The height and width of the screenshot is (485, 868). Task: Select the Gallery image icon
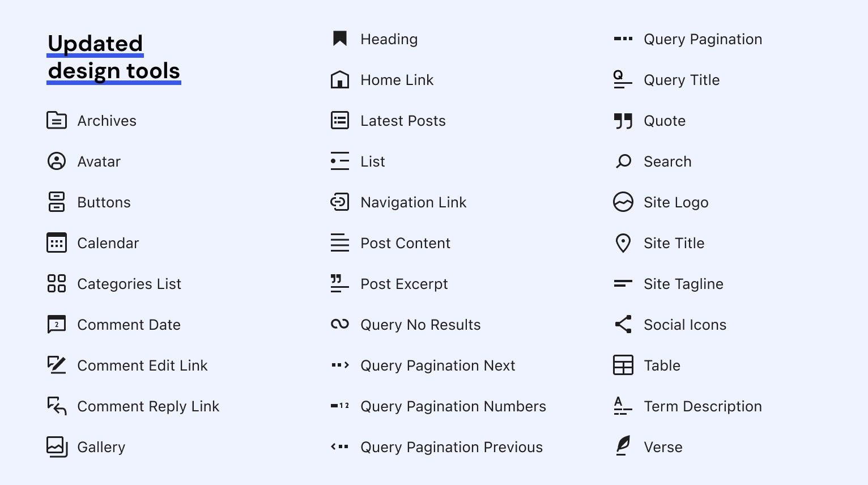57,447
